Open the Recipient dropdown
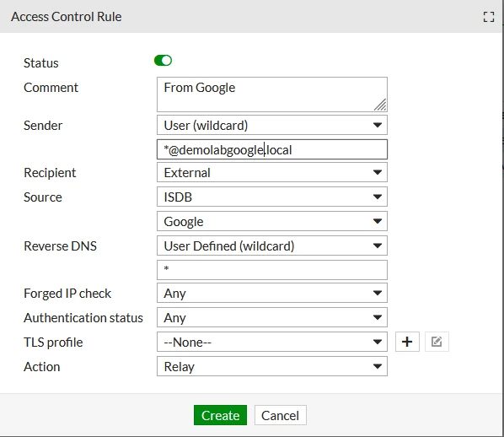 (x=272, y=172)
